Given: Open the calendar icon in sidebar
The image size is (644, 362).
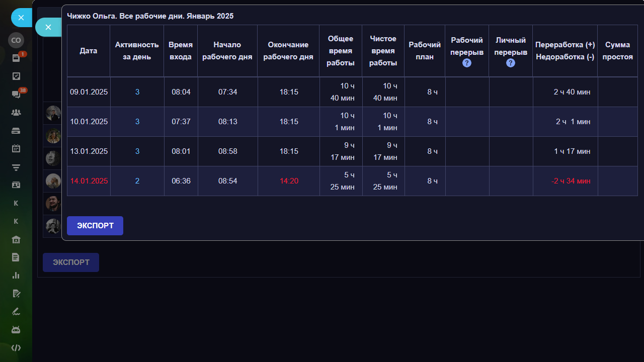Looking at the screenshot, I should click(x=16, y=149).
